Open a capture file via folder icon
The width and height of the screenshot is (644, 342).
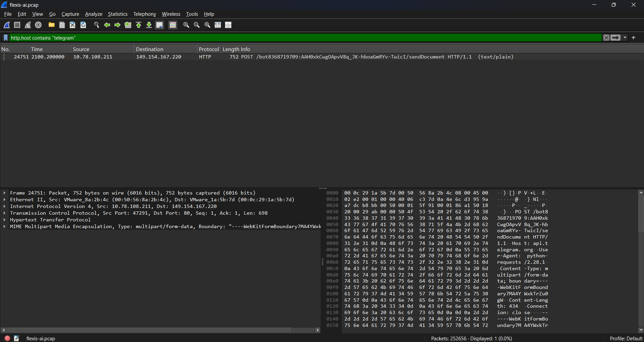point(51,25)
